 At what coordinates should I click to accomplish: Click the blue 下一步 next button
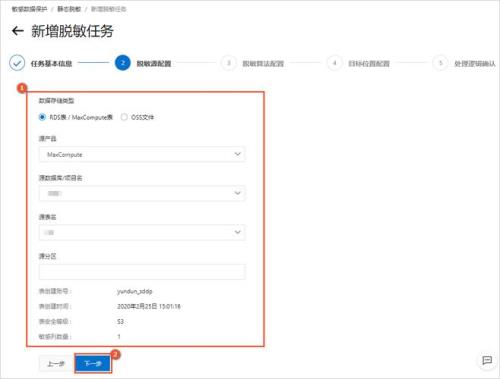pyautogui.click(x=93, y=363)
